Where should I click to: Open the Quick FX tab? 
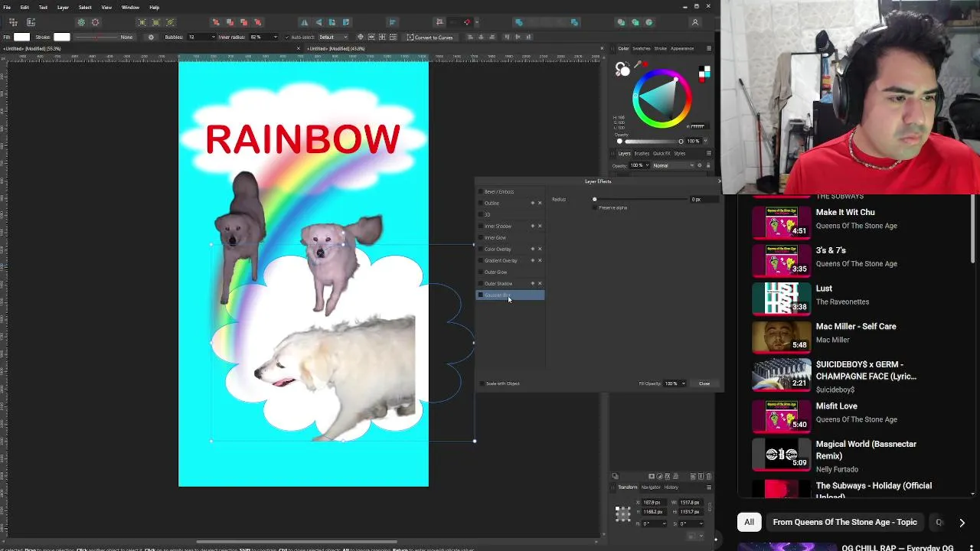click(661, 153)
